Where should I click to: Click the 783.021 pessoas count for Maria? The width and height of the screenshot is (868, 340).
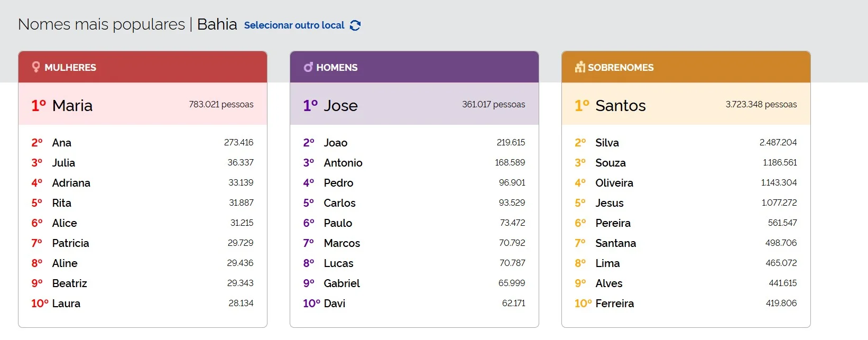point(221,105)
